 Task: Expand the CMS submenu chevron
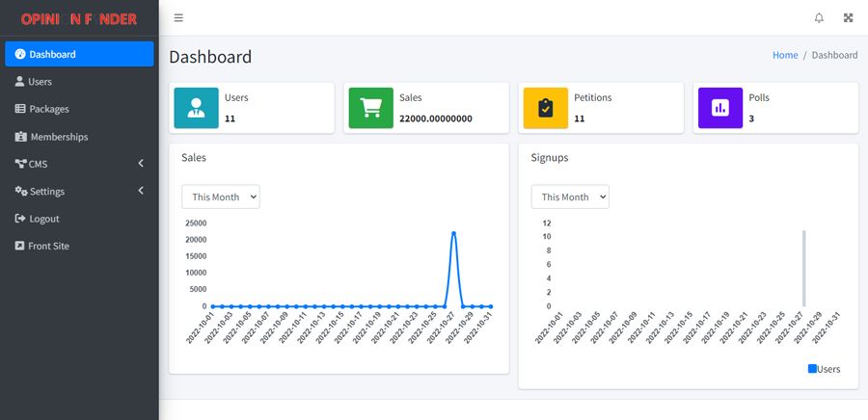(141, 163)
